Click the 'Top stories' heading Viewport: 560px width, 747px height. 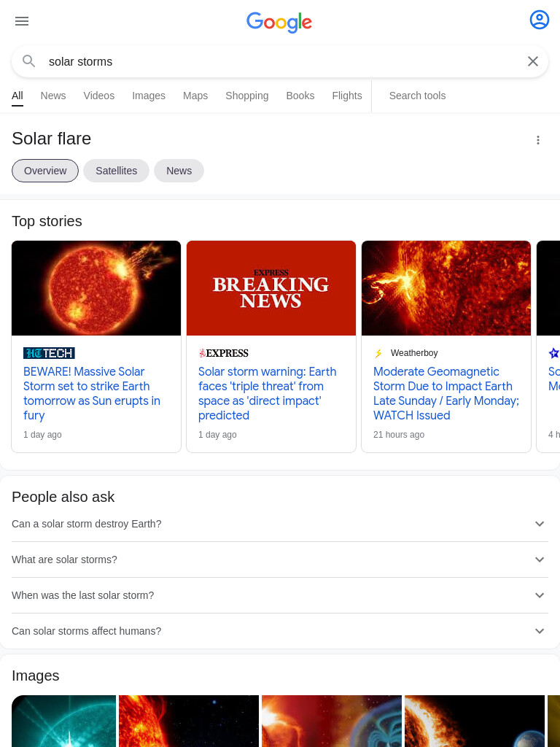47,221
